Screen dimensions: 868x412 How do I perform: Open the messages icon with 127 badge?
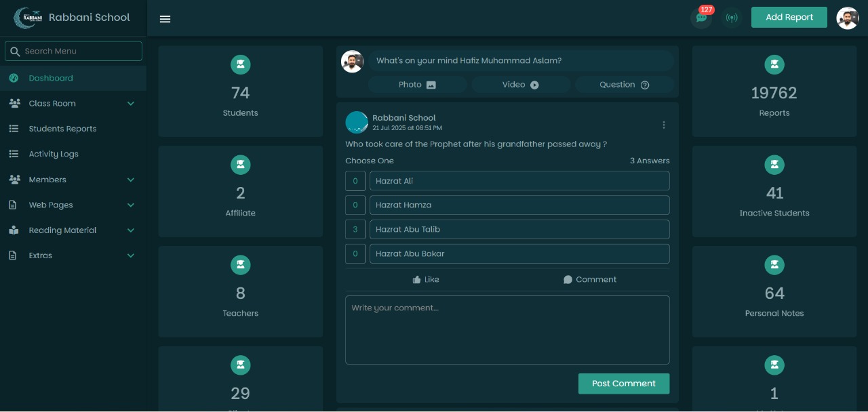[702, 18]
